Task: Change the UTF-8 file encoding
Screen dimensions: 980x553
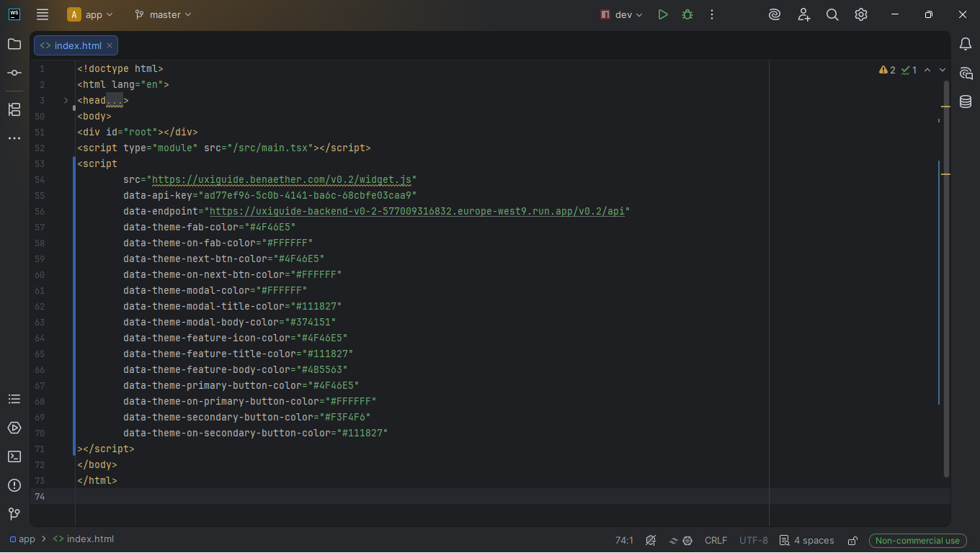Action: [x=754, y=540]
